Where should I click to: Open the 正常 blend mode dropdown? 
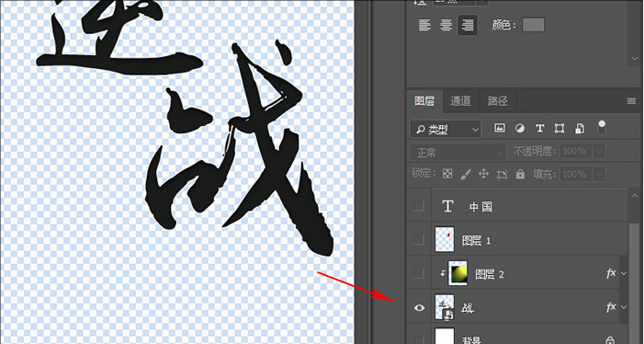[x=458, y=152]
